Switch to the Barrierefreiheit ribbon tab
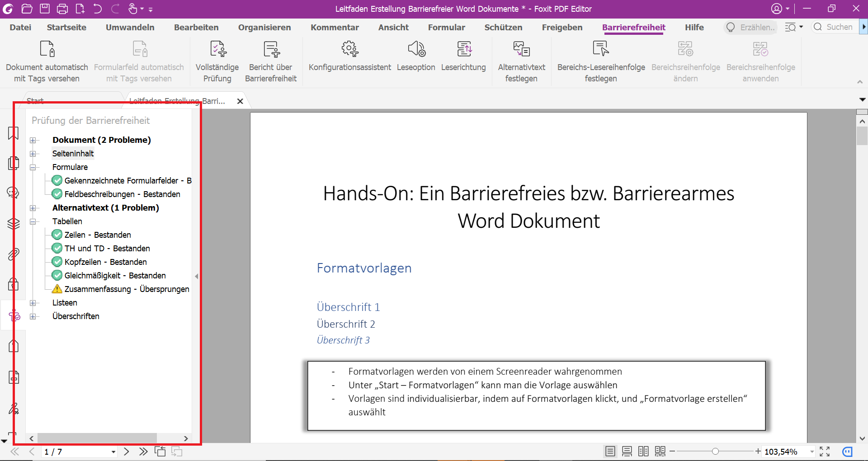Image resolution: width=868 pixels, height=461 pixels. pos(634,27)
